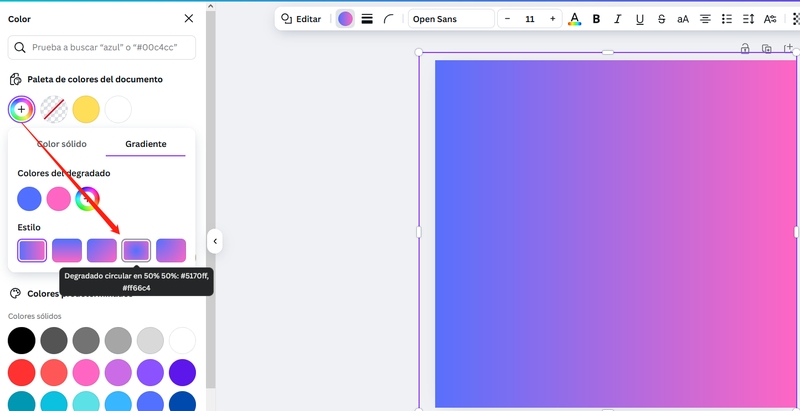
Task: Switch to the Color sólido tab
Action: tap(62, 144)
